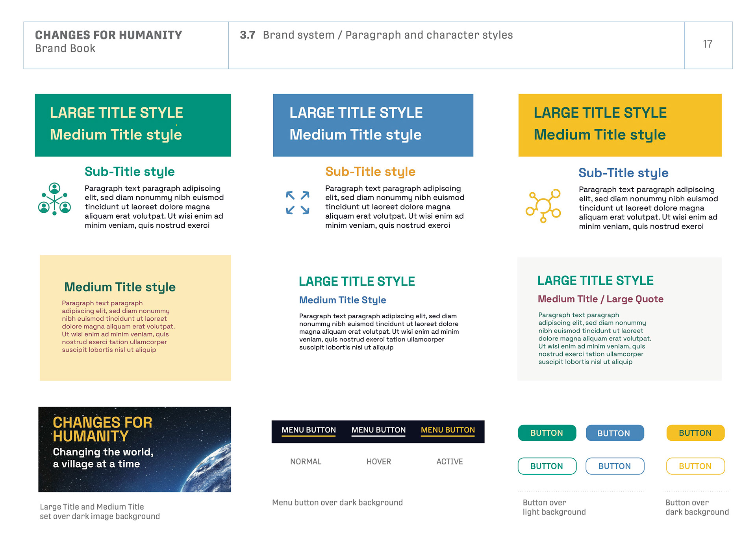Click 'CHANGES FOR HUMANITY' header title

[109, 35]
